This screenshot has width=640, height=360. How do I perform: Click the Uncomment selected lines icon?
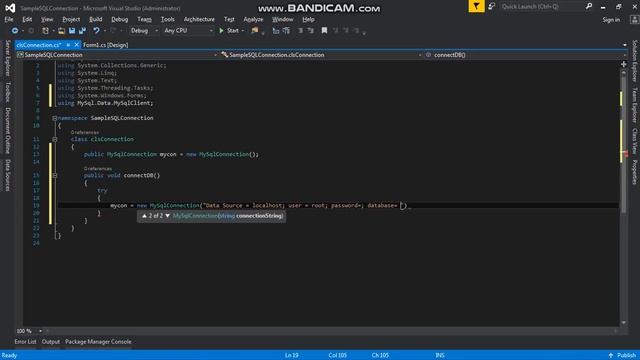point(286,31)
